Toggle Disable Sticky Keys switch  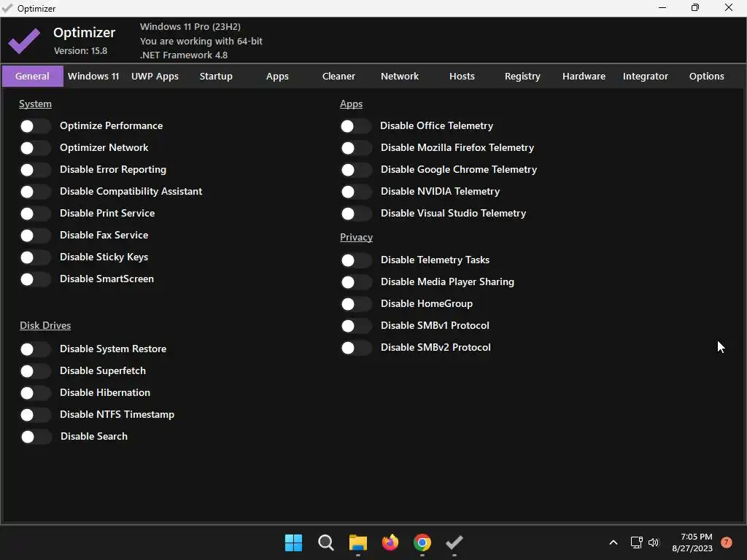pos(35,257)
